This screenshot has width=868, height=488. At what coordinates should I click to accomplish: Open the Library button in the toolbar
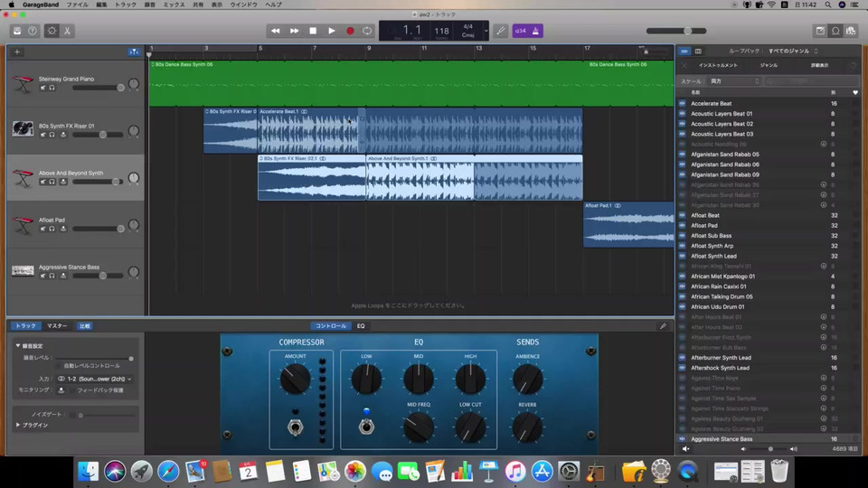17,31
